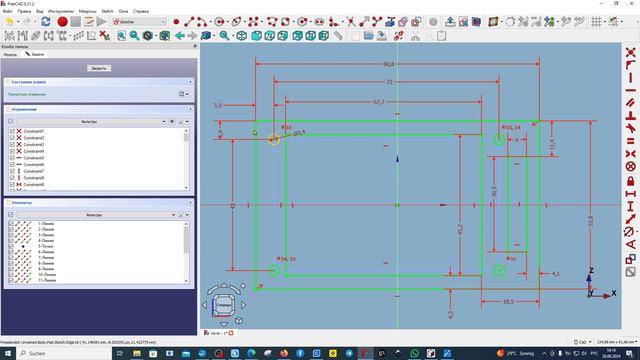Toggle the checkbox for Constraint3

(12, 144)
